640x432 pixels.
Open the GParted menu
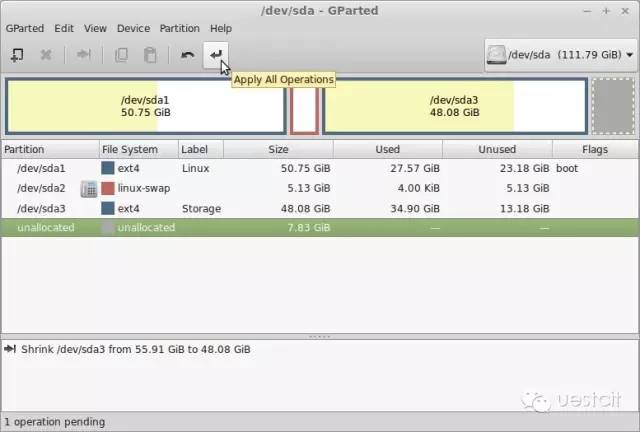(x=24, y=29)
